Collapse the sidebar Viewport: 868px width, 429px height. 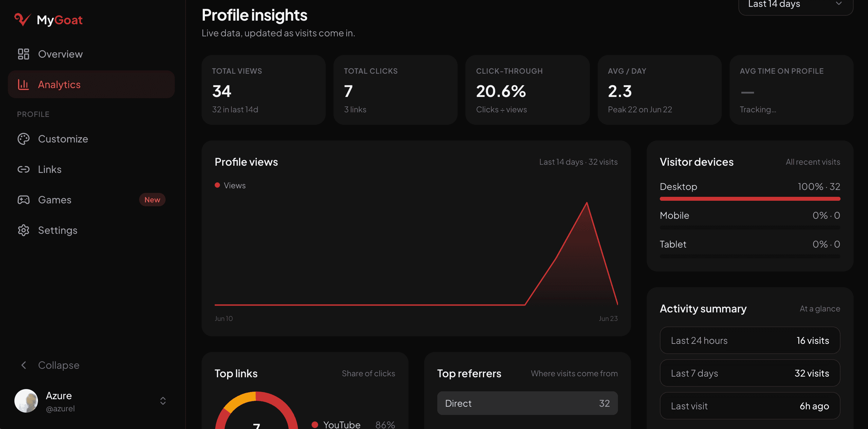[x=91, y=365]
